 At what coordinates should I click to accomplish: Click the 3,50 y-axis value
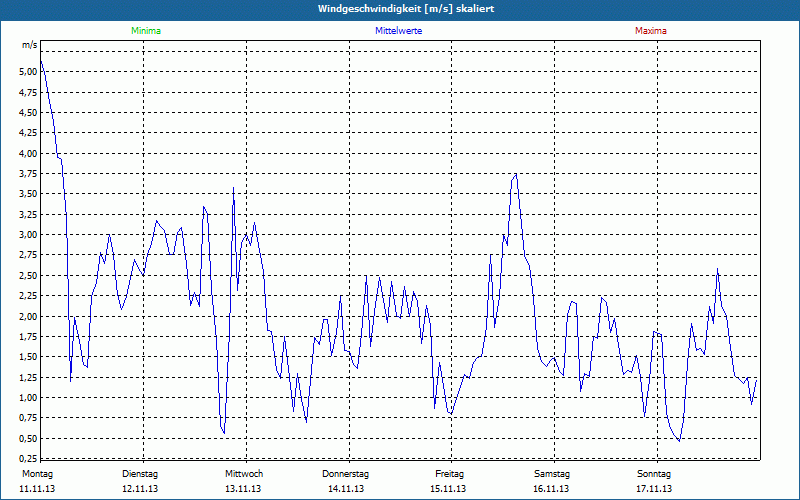coord(28,194)
